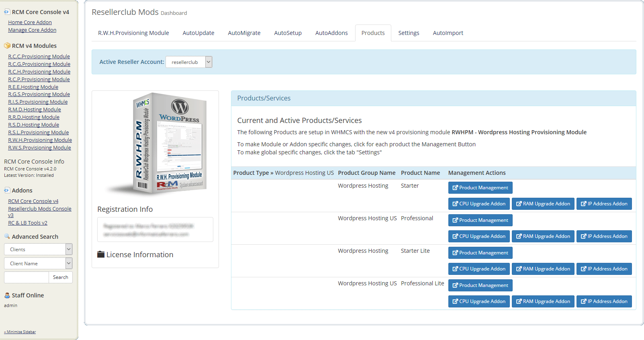Open R.R.D.Hosting Module link
This screenshot has width=644, height=340.
pos(34,117)
